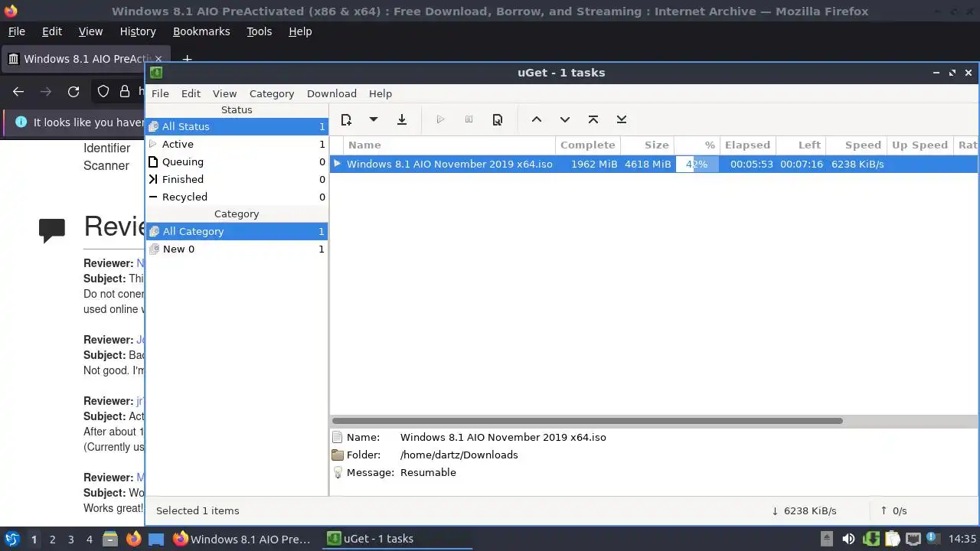Viewport: 980px width, 551px height.
Task: Sort by Size column header
Action: coord(648,145)
